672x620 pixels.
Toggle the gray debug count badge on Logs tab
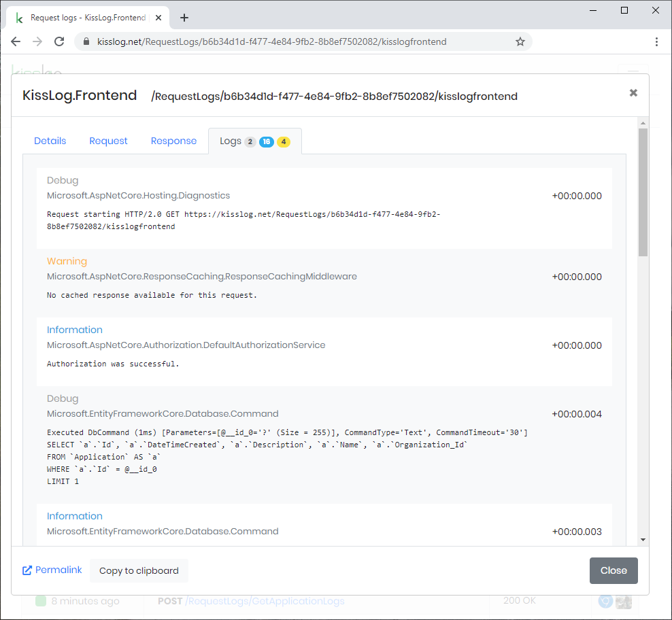coord(249,141)
